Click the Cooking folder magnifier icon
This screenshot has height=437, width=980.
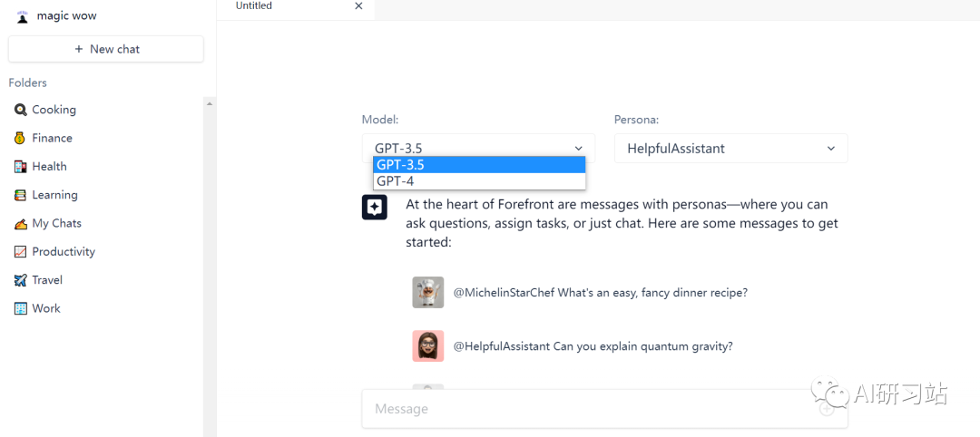21,110
